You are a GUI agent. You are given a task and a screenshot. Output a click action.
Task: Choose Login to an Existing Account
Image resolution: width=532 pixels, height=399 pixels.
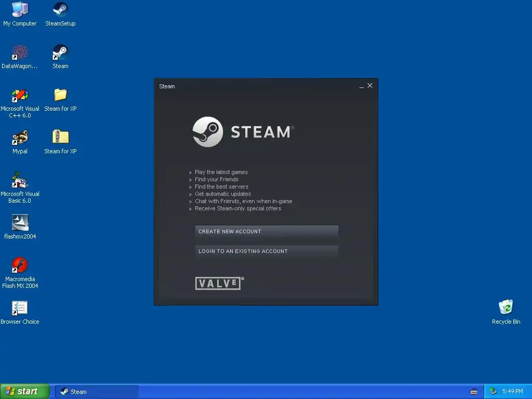[x=267, y=251]
